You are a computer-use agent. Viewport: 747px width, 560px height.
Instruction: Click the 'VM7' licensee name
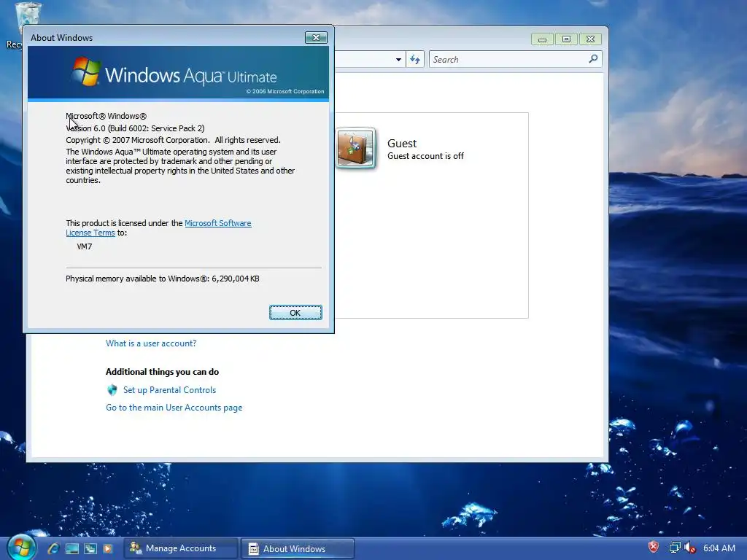[85, 246]
